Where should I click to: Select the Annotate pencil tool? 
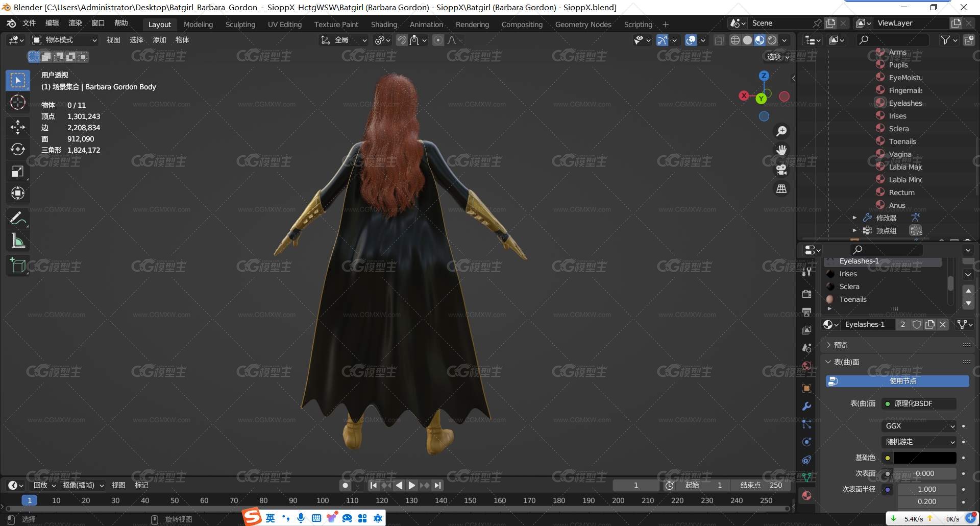click(x=18, y=219)
